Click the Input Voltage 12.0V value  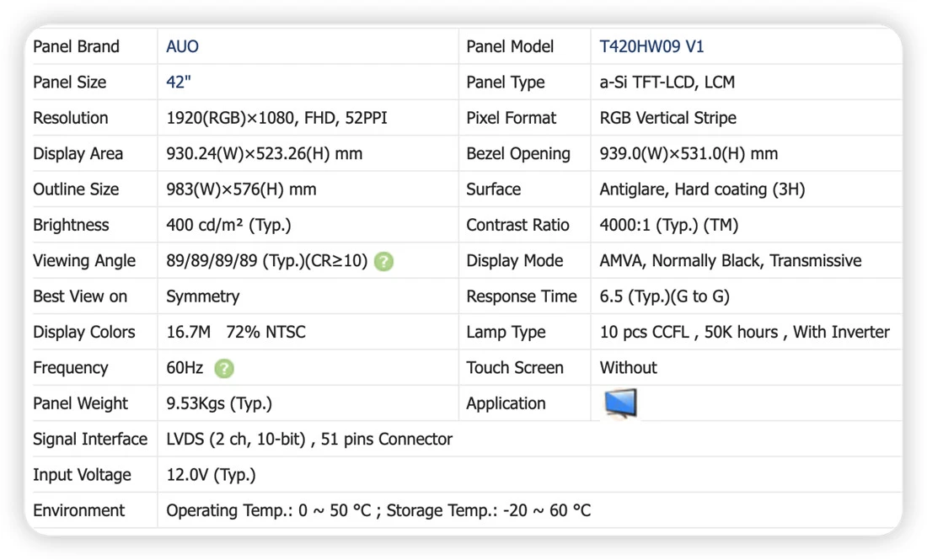[211, 475]
